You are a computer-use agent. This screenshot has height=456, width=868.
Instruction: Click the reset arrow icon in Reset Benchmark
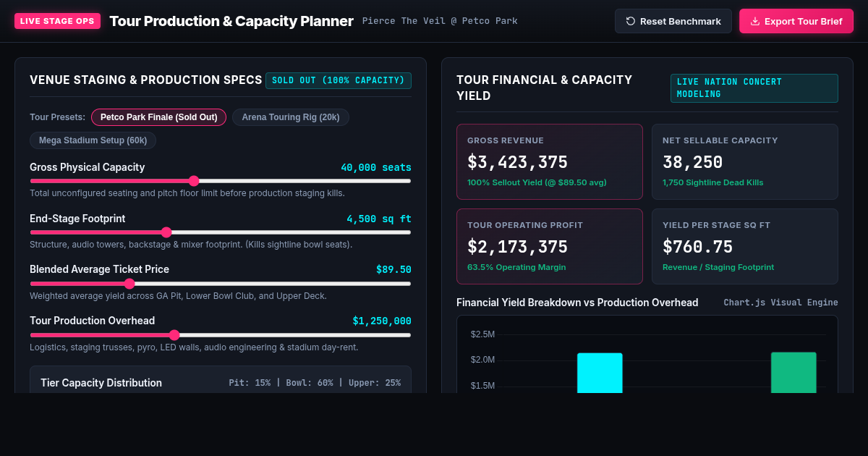pyautogui.click(x=631, y=21)
